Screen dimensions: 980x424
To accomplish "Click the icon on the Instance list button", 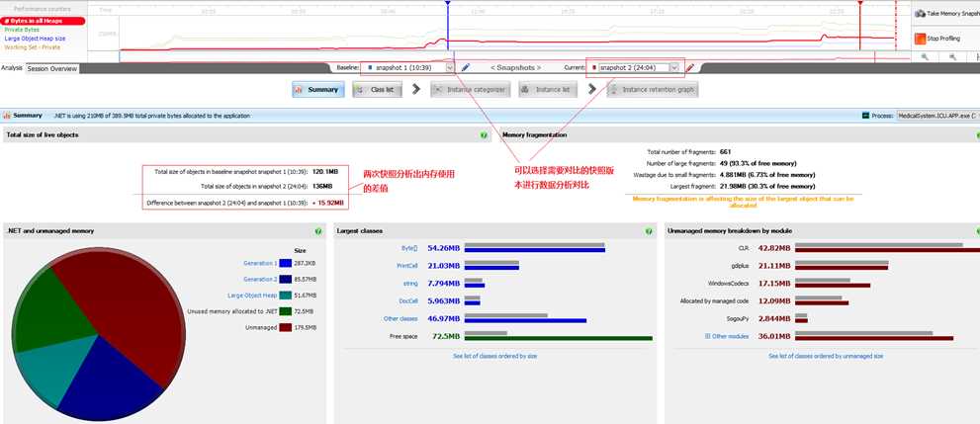I will point(526,90).
